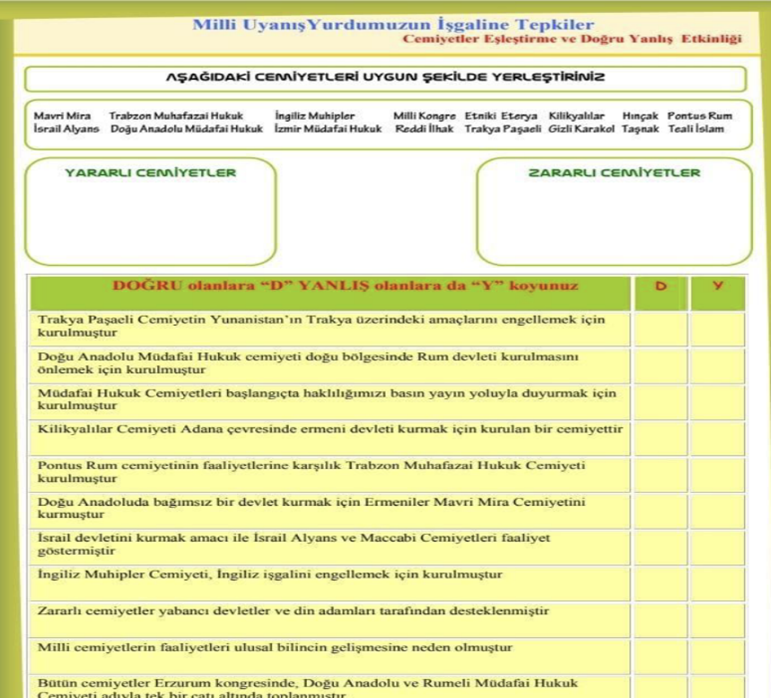Screen dimensions: 771x698
Task: Mark D for Trakya Paşaeli statement
Action: [660, 329]
